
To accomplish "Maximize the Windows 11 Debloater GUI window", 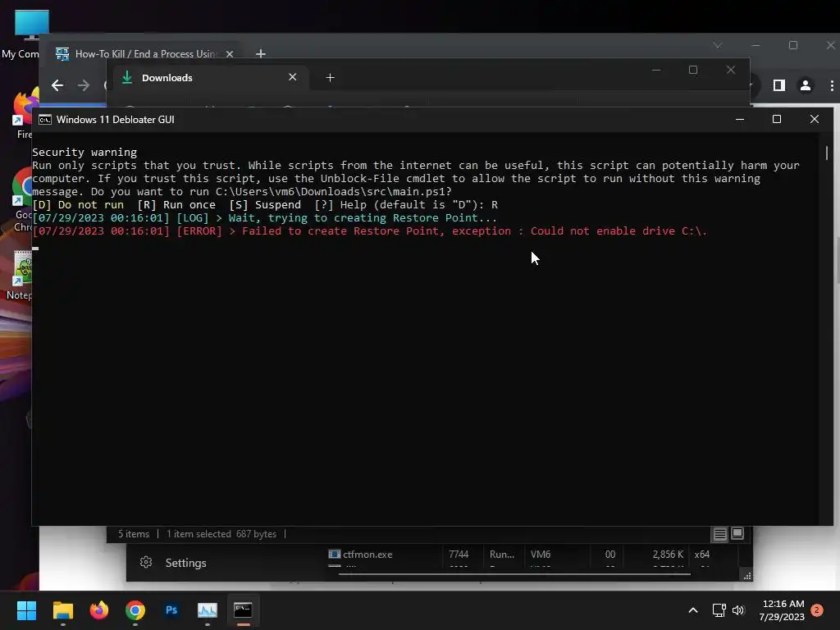I will tap(777, 120).
